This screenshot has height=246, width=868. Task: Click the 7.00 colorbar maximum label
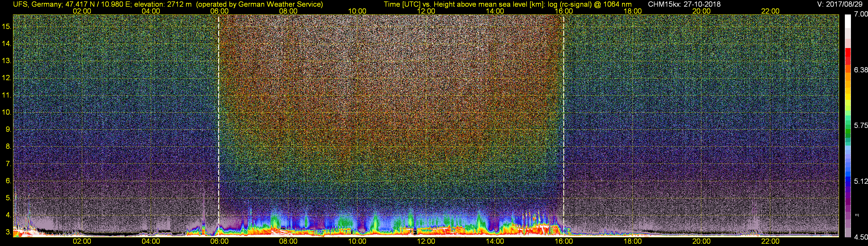tap(861, 14)
